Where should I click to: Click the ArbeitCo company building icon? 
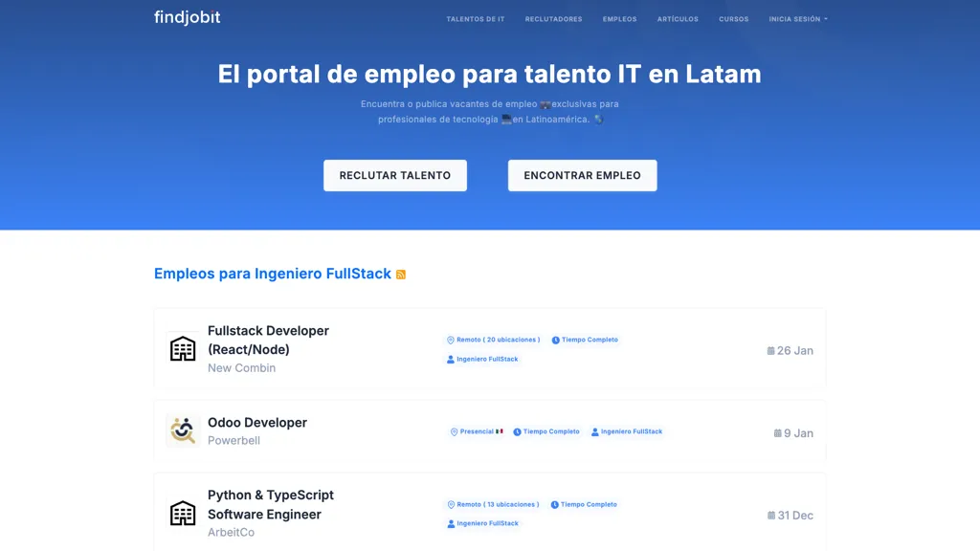182,514
